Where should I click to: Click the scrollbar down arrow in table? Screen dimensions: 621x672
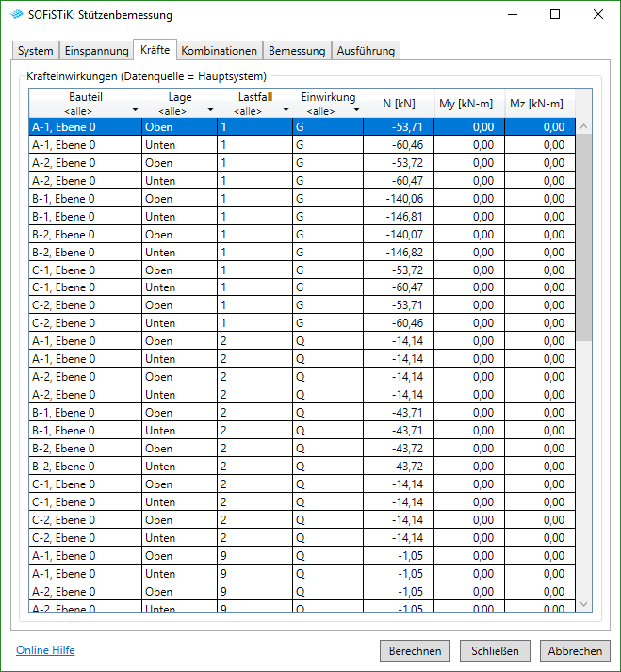click(583, 604)
